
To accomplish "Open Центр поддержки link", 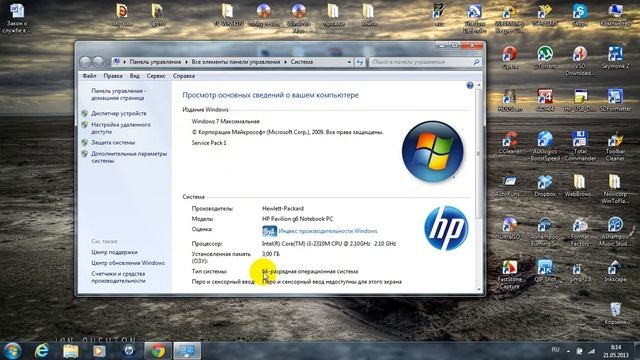I will pyautogui.click(x=114, y=252).
